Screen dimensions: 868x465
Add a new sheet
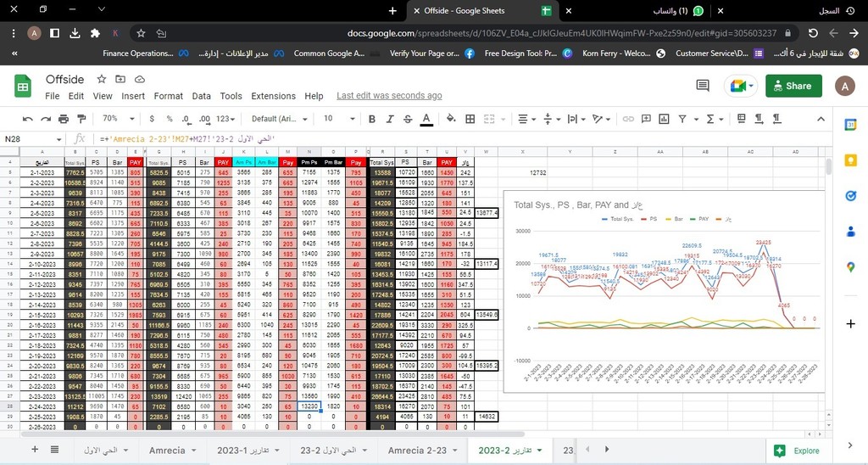coord(34,450)
